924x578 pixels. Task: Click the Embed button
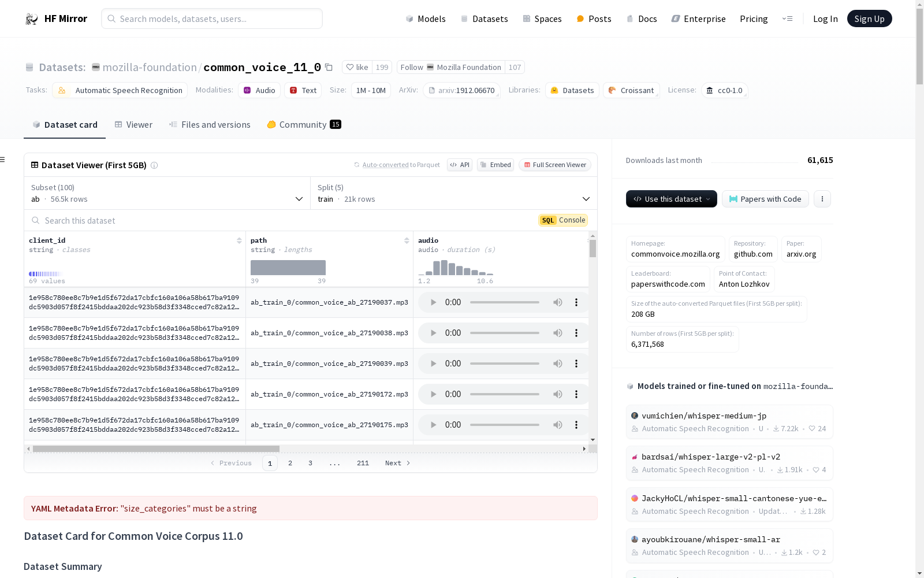pyautogui.click(x=495, y=165)
